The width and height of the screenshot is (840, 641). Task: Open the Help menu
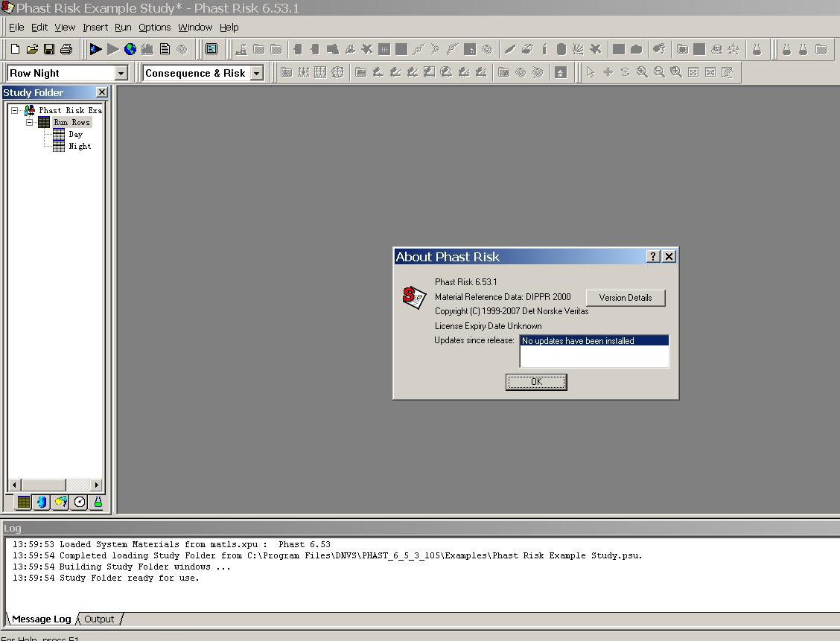tap(229, 28)
